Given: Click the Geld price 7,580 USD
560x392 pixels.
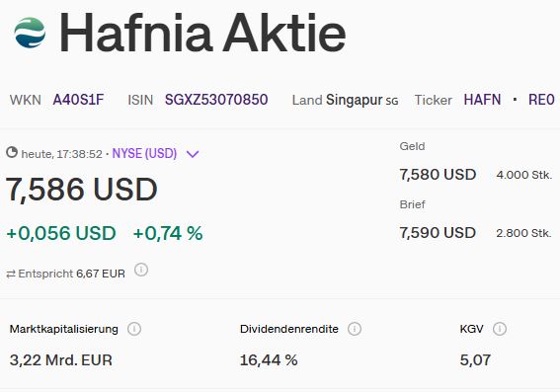Looking at the screenshot, I should pos(438,175).
